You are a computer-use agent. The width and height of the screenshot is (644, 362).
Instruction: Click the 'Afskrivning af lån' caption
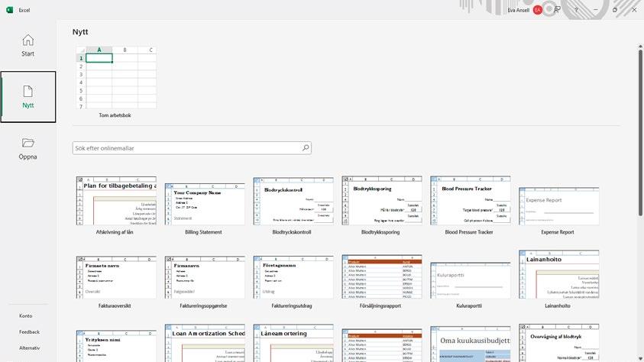(115, 232)
